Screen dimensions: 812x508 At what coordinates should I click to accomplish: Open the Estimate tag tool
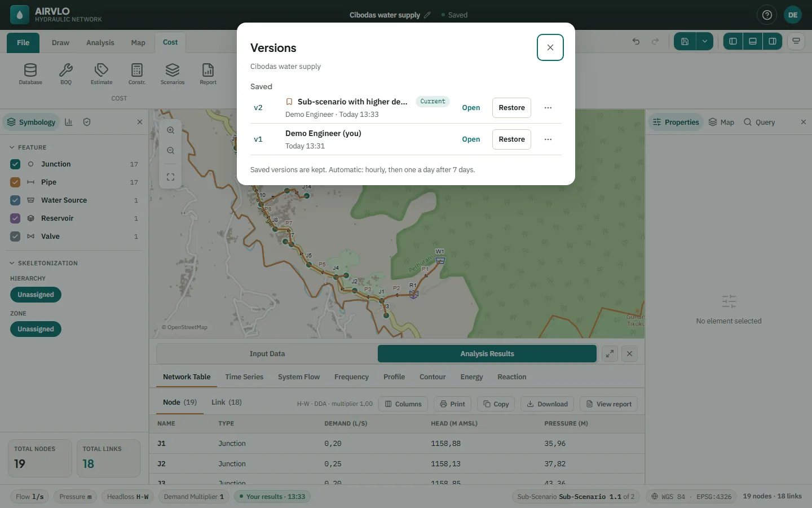pos(101,74)
